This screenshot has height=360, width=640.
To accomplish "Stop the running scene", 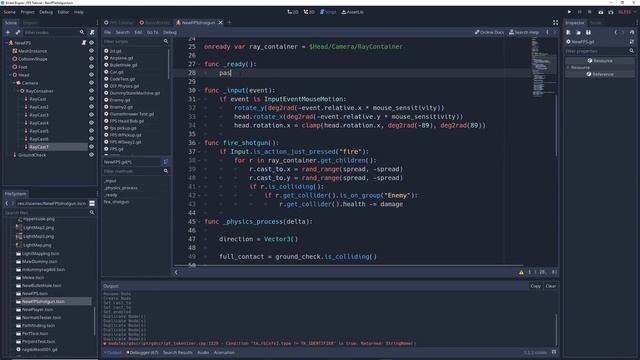I will click(589, 12).
